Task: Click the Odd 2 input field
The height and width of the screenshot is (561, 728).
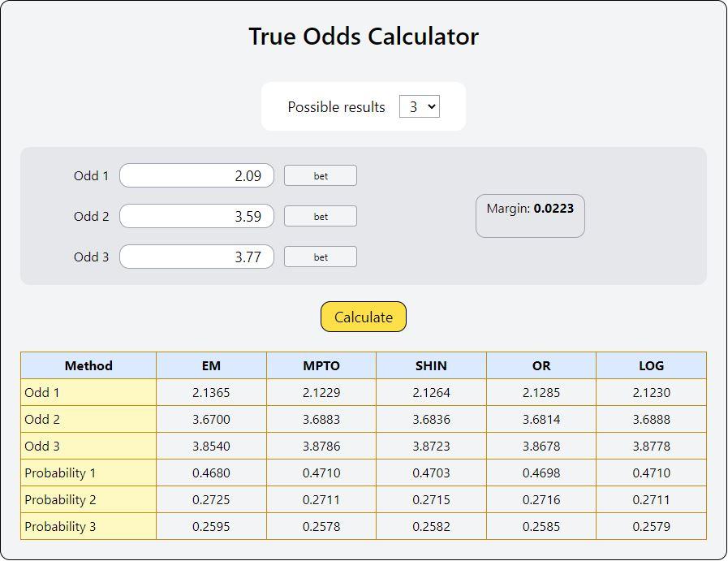Action: [197, 216]
